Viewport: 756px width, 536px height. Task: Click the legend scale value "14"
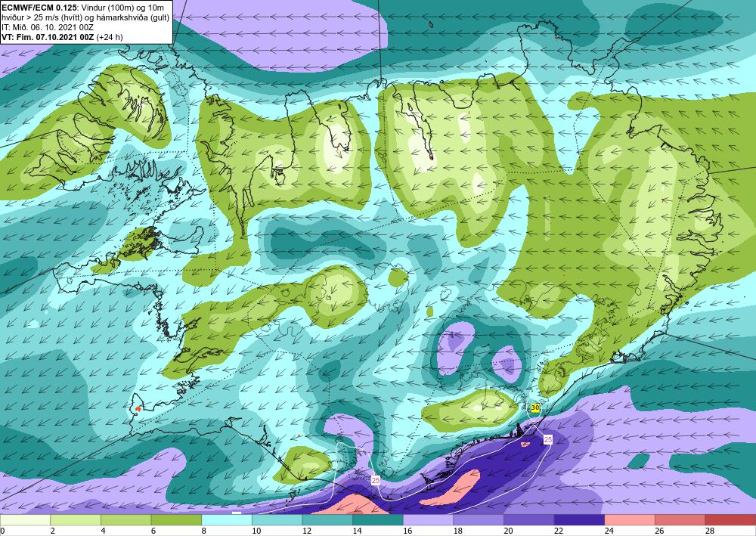(x=357, y=531)
